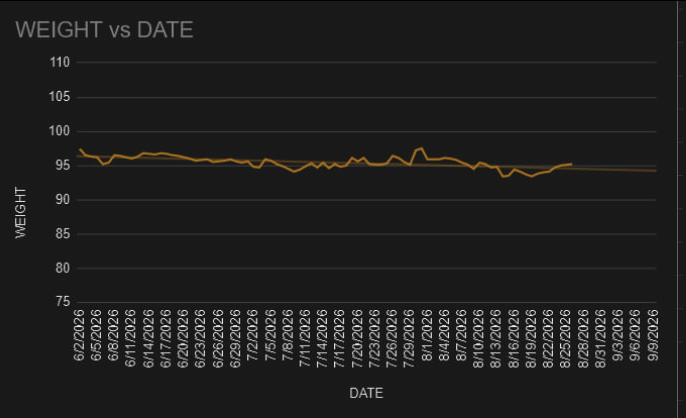The width and height of the screenshot is (686, 418).
Task: Choose the 8/7/2026 date label
Action: pyautogui.click(x=461, y=335)
